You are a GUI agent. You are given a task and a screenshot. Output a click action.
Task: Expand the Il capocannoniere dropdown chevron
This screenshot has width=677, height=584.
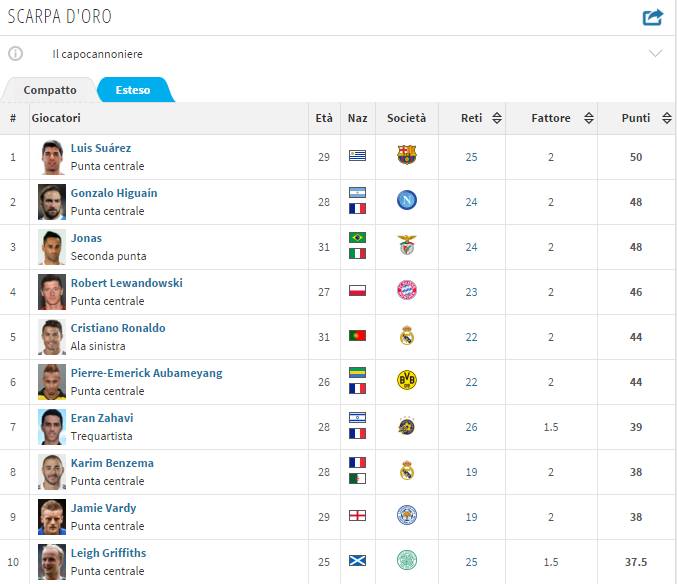pos(655,54)
